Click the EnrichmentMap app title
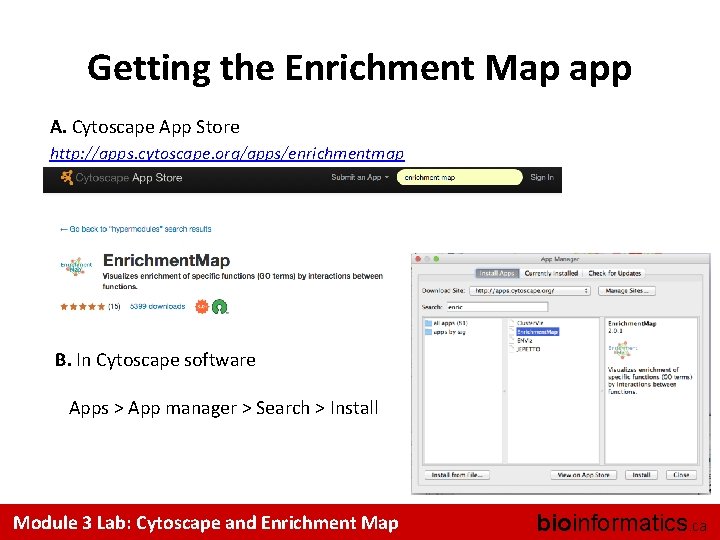720x540 pixels. (x=167, y=260)
